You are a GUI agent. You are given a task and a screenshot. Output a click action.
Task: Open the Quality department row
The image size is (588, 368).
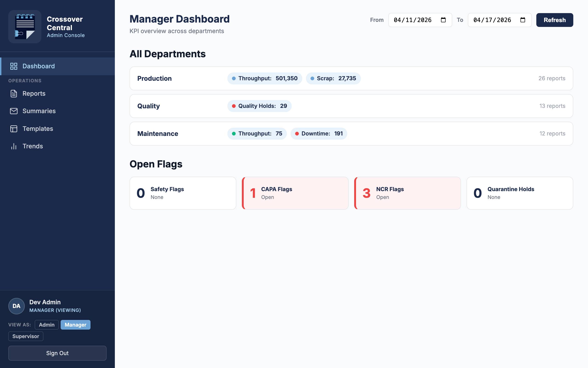[351, 106]
